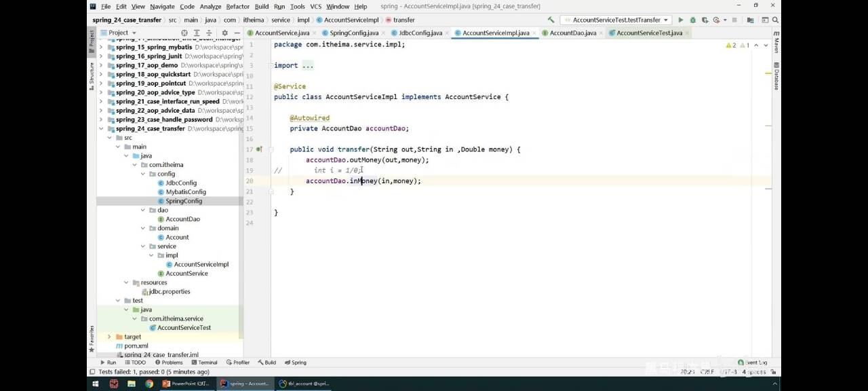Switch to PowerPoint window in taskbar
This screenshot has height=391, width=868.
point(186,384)
